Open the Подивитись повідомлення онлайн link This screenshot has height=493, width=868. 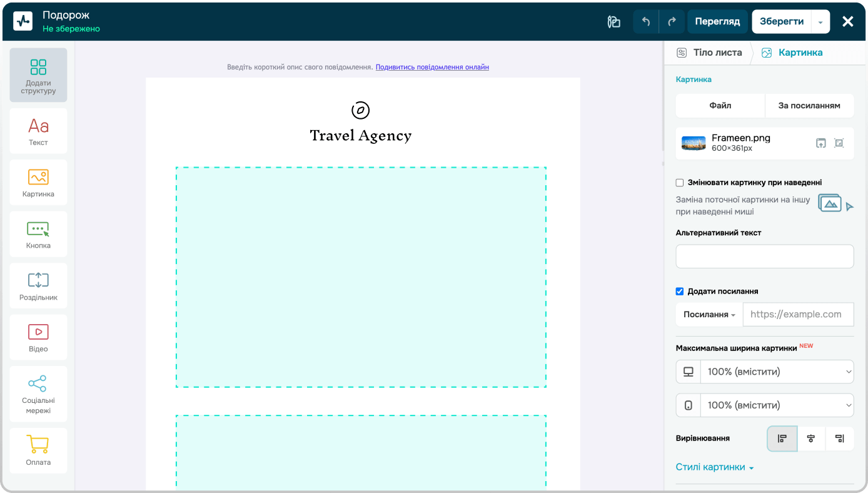[432, 67]
